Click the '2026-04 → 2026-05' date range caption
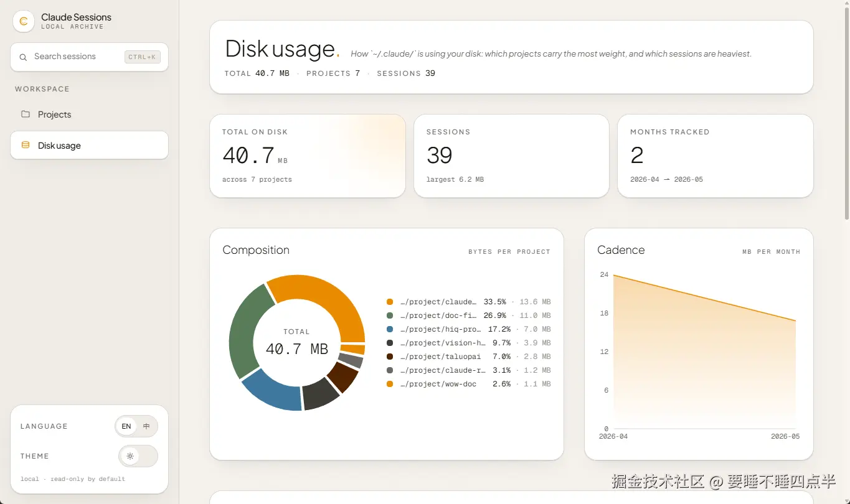The image size is (850, 504). pos(666,180)
